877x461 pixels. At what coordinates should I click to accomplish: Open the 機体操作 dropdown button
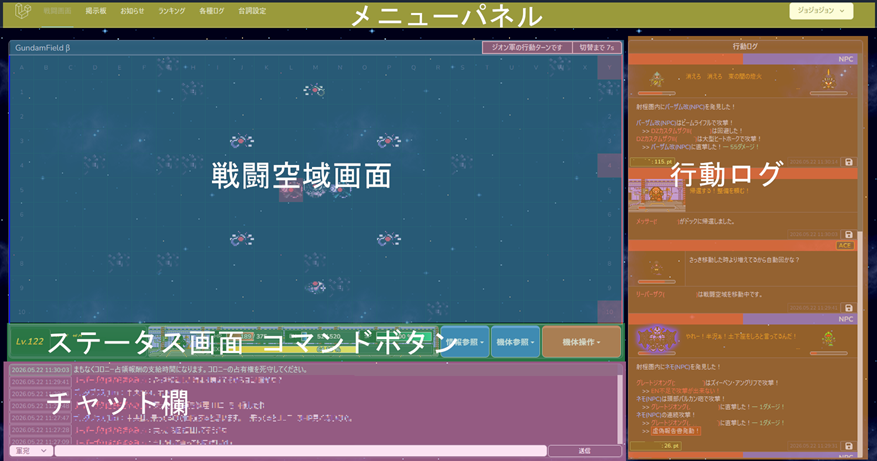581,342
